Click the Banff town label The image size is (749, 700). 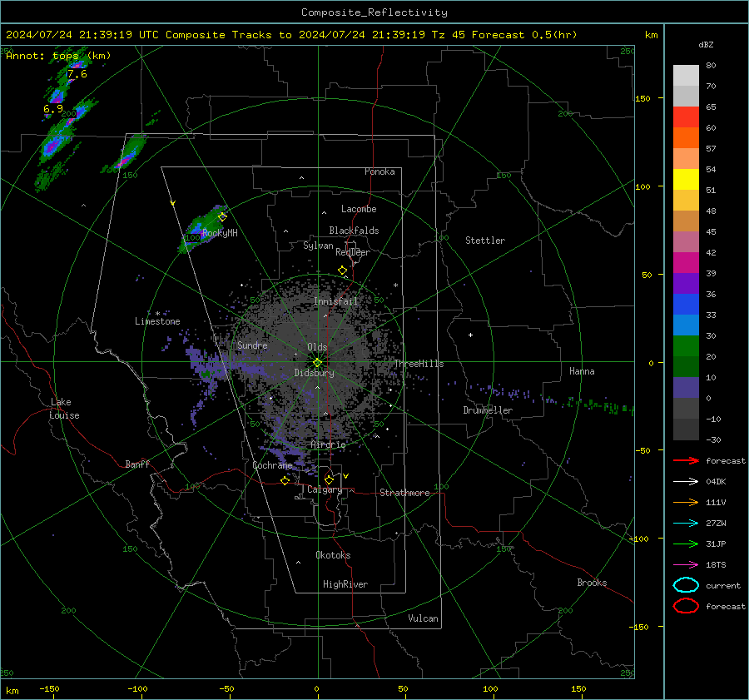[137, 464]
